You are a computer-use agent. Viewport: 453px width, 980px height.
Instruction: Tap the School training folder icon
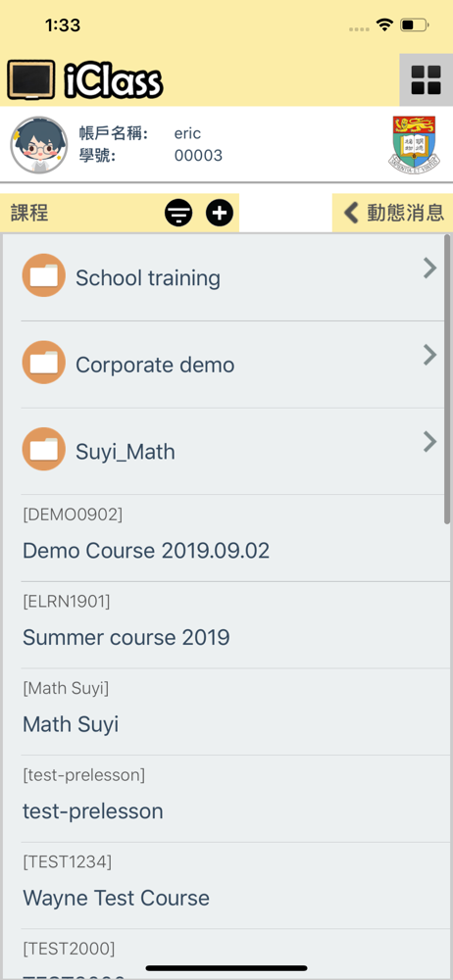44,275
